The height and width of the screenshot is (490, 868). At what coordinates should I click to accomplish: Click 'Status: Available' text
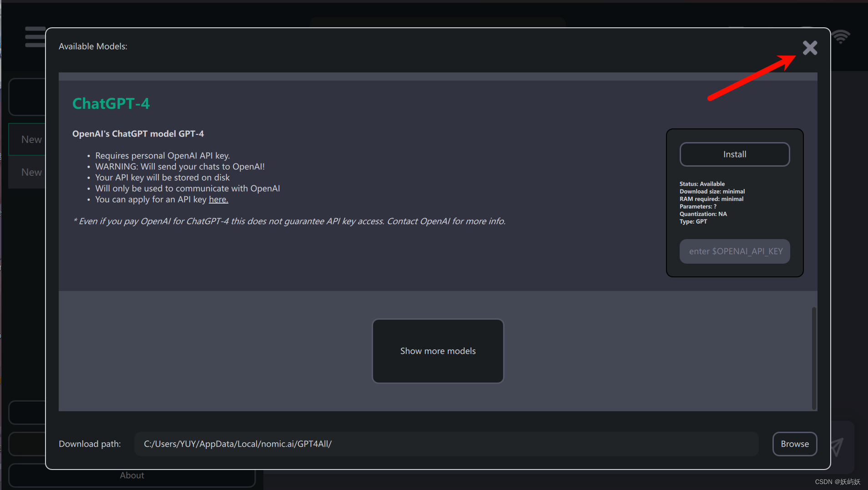coord(702,184)
